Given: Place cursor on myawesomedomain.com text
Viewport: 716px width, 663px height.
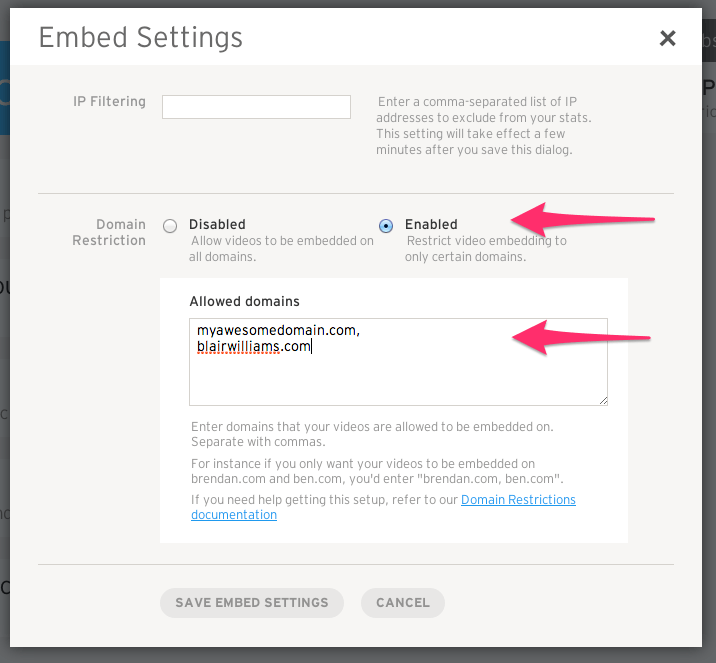Looking at the screenshot, I should [x=277, y=330].
